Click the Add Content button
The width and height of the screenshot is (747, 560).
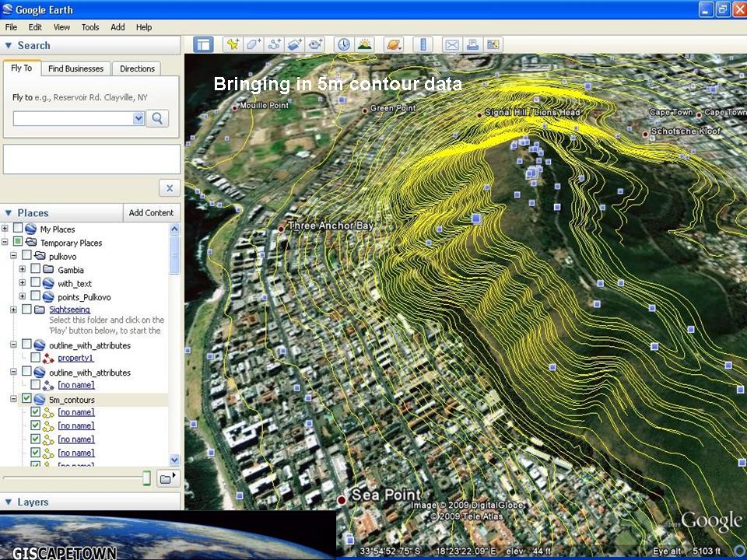point(151,213)
